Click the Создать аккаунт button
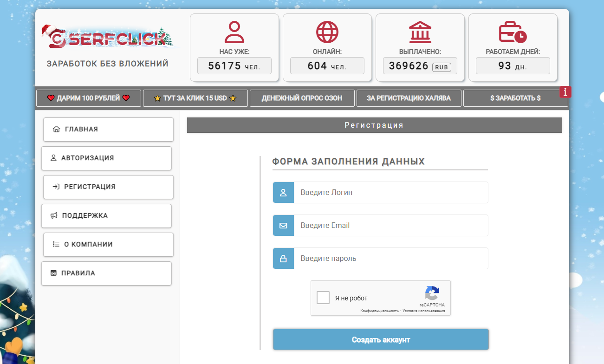The height and width of the screenshot is (364, 604). [381, 339]
